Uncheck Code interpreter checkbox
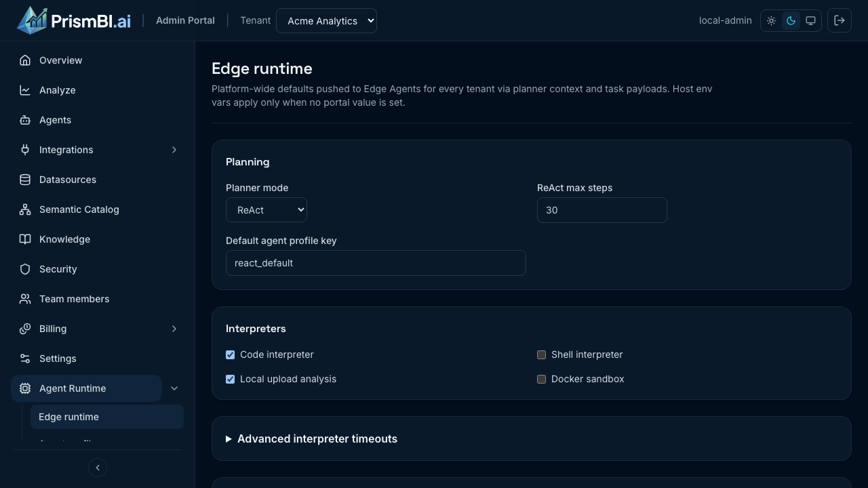Viewport: 868px width, 488px height. tap(231, 354)
